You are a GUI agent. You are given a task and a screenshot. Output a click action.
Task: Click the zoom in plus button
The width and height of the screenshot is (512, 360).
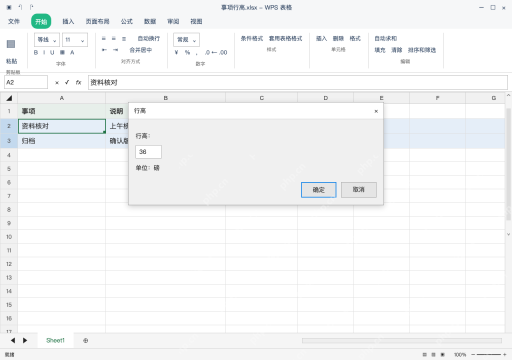[x=505, y=355]
